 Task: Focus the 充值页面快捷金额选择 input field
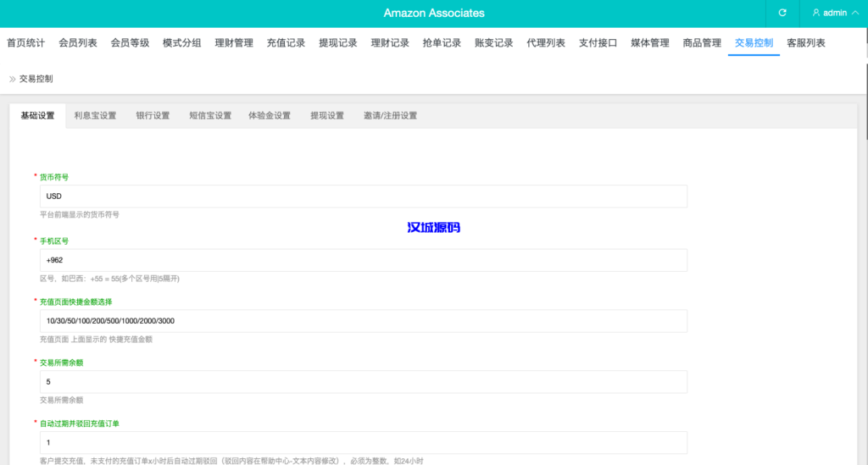point(364,321)
